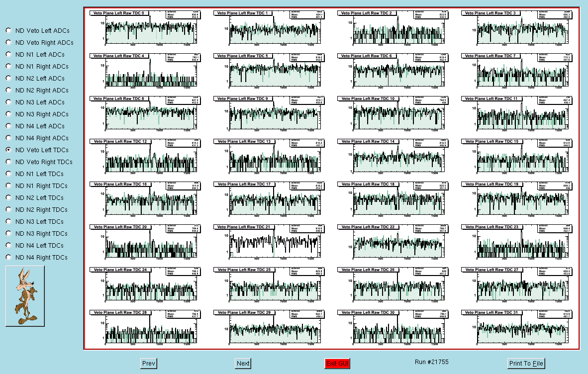Go to previous page with Prev
The width and height of the screenshot is (588, 374).
(x=149, y=363)
